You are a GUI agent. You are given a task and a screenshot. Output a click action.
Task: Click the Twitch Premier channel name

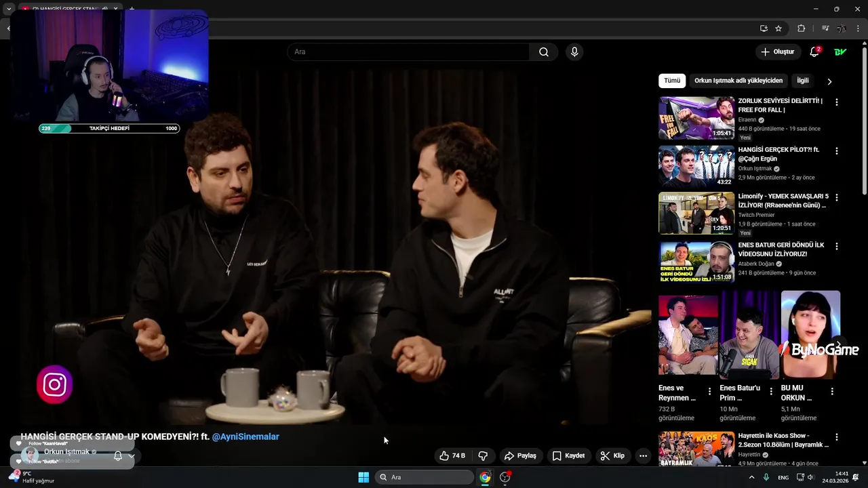coord(756,215)
